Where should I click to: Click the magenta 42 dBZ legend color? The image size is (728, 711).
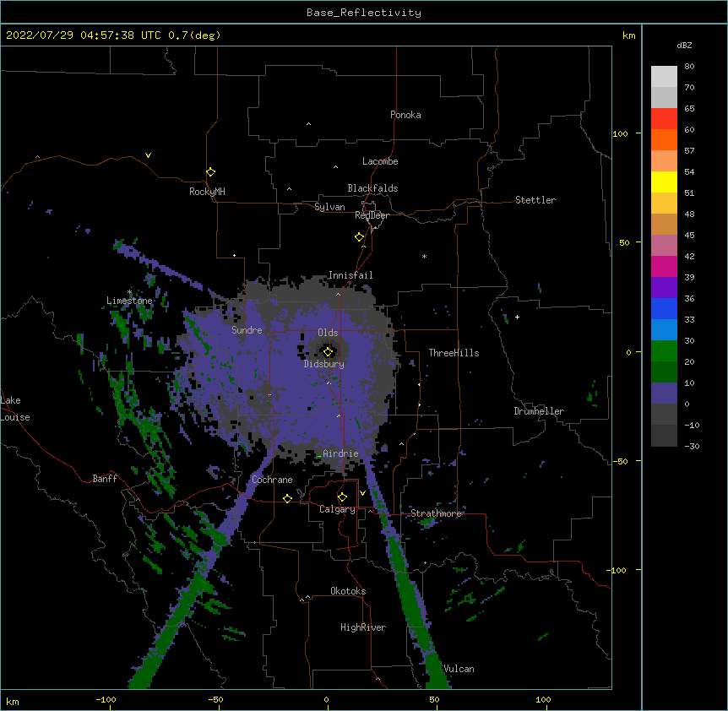pyautogui.click(x=664, y=266)
